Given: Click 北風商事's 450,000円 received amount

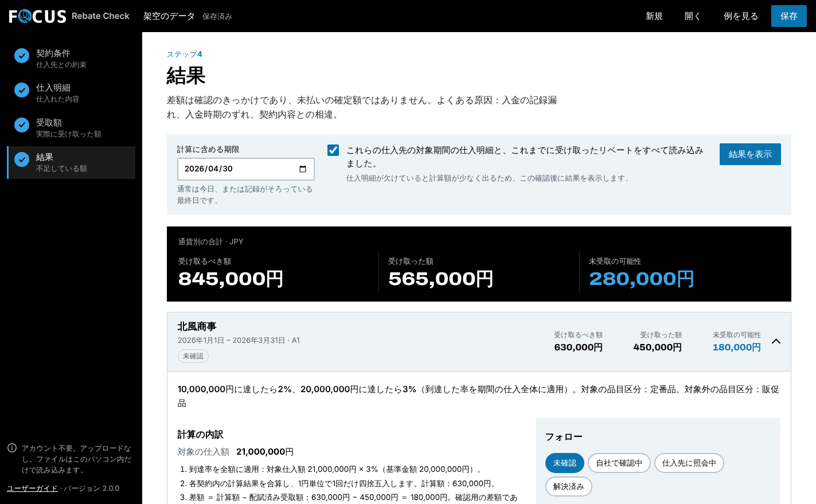Looking at the screenshot, I should coord(658,347).
